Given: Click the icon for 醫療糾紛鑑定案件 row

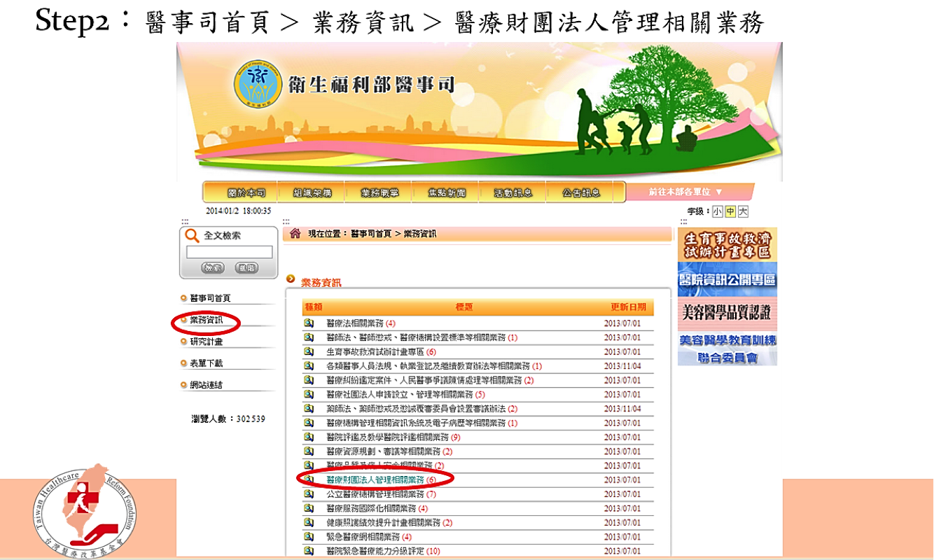Looking at the screenshot, I should [309, 380].
